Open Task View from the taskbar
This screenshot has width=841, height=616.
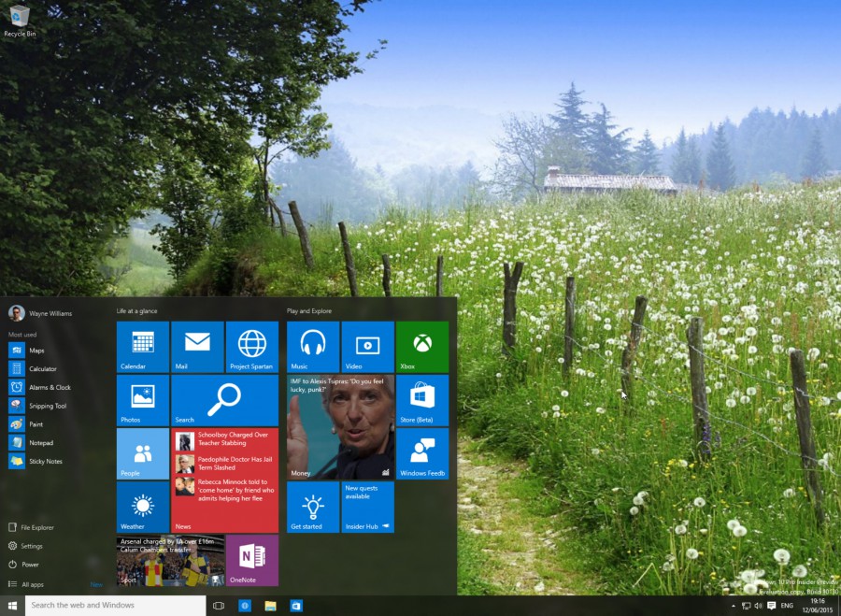coord(219,606)
